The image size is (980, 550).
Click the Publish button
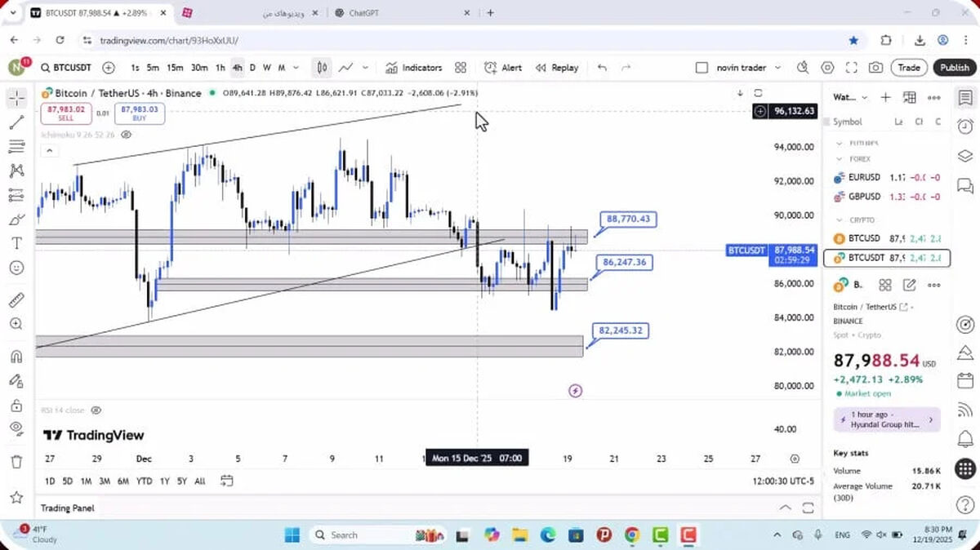954,68
